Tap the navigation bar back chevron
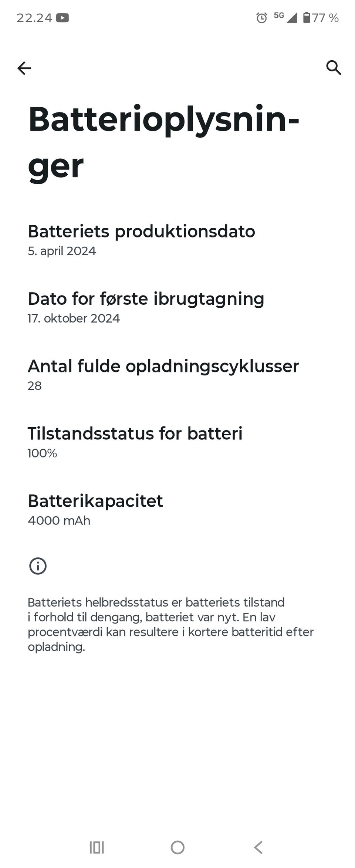355x868 pixels. (x=258, y=847)
